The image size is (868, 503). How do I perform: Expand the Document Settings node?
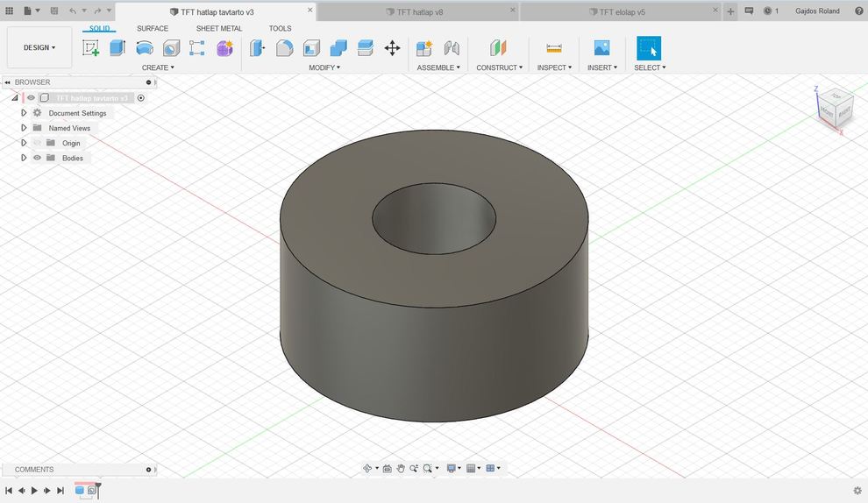pyautogui.click(x=24, y=113)
